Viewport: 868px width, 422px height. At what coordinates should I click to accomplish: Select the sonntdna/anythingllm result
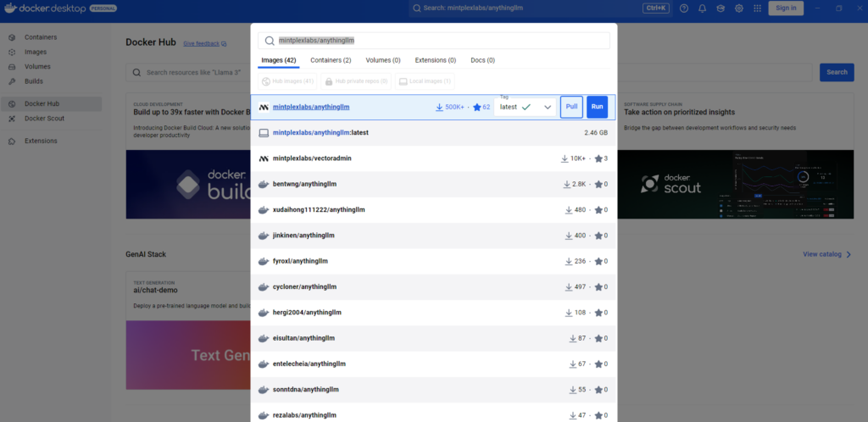tap(433, 390)
